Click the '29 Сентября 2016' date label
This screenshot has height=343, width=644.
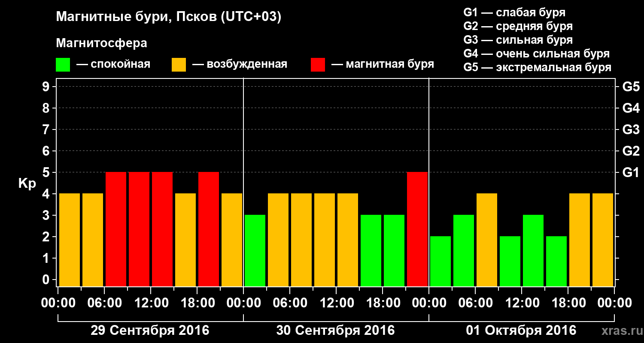pos(150,331)
